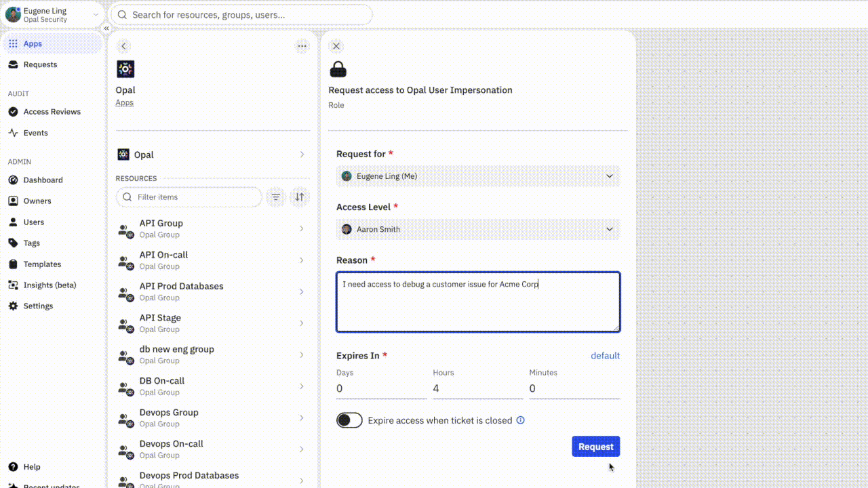Click the back arrow in Opal panel

[123, 46]
